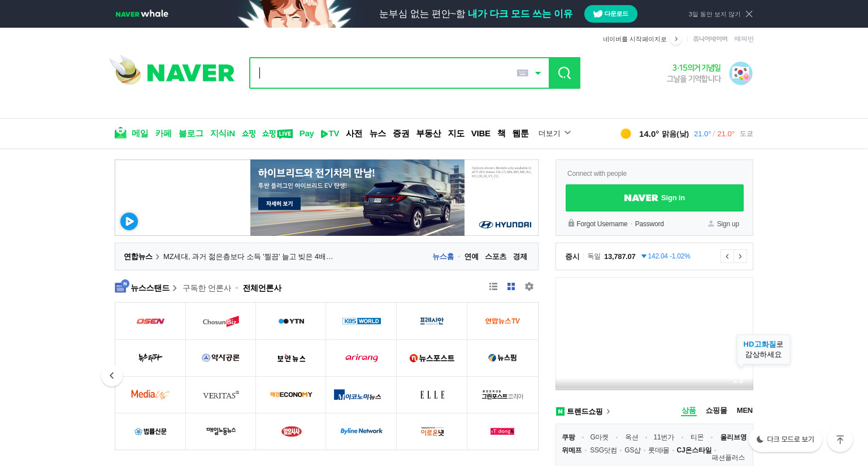Open 뉴스홈 link
The width and height of the screenshot is (868, 466).
coord(443,257)
